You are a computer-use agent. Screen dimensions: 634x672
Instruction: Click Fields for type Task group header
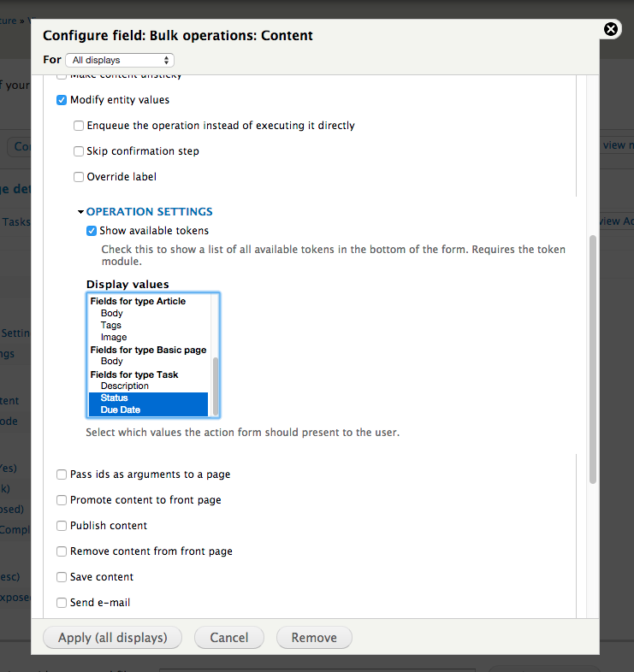134,374
